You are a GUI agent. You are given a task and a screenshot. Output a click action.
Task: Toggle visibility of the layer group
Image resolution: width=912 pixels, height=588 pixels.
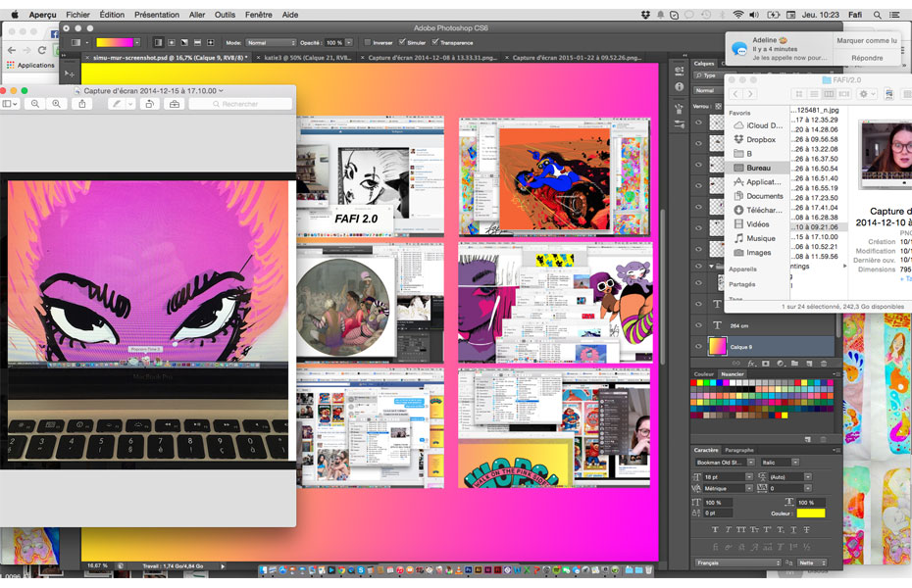698,267
